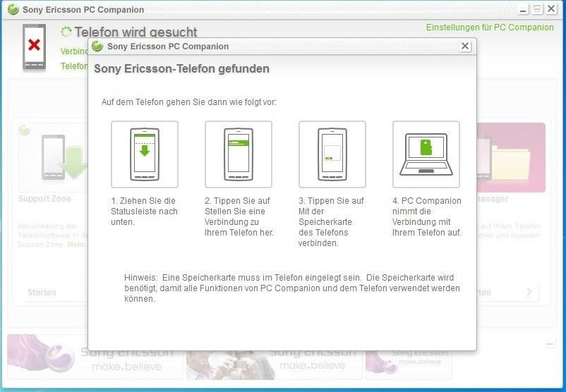Click step 3 memory card connect illustration
Image resolution: width=566 pixels, height=392 pixels.
coord(332,154)
